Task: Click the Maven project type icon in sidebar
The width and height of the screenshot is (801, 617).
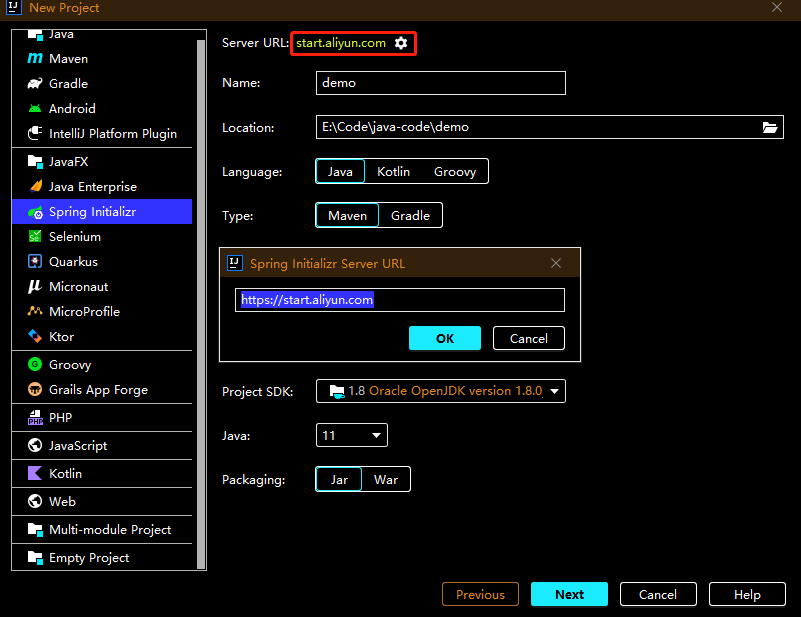Action: pos(35,58)
